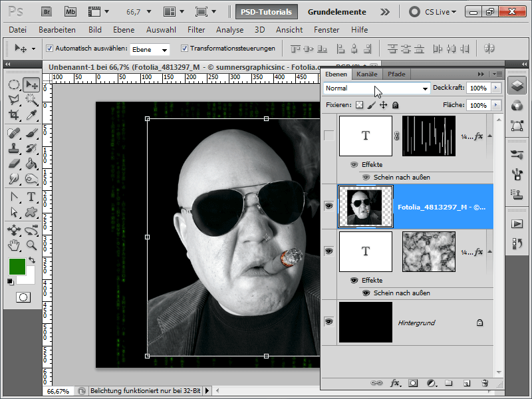The height and width of the screenshot is (399, 532).
Task: Select the Zoom tool
Action: click(31, 245)
